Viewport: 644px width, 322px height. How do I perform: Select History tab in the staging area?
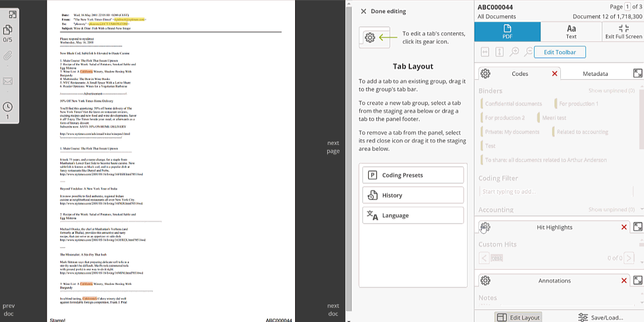pos(413,195)
